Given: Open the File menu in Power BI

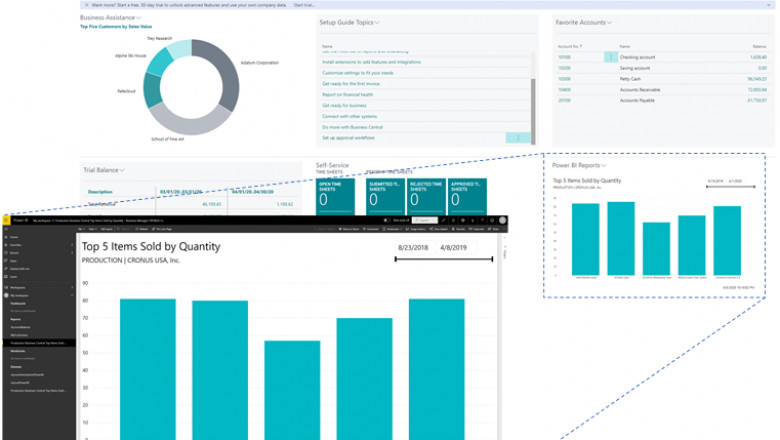Looking at the screenshot, I should point(82,229).
